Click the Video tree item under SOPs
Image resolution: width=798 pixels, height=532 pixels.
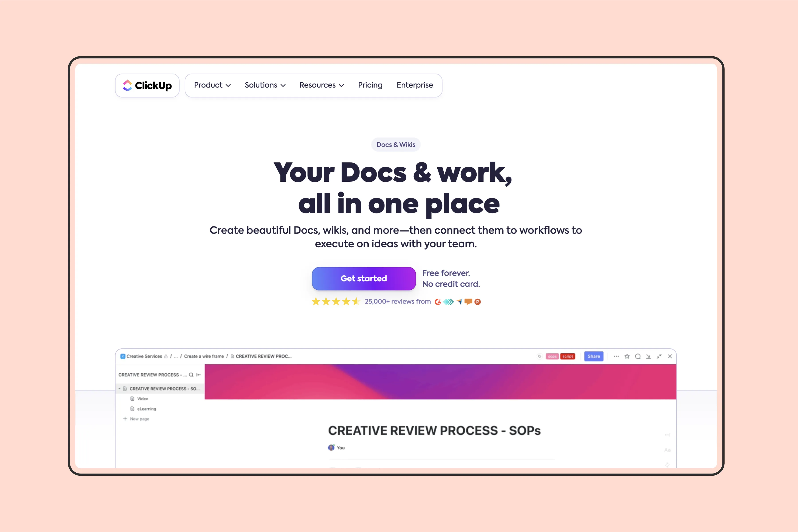[143, 398]
